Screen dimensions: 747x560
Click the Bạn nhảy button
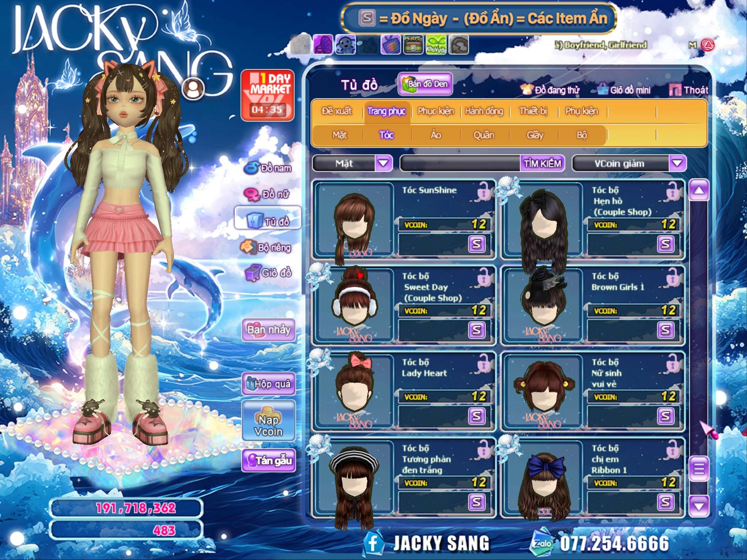[268, 330]
